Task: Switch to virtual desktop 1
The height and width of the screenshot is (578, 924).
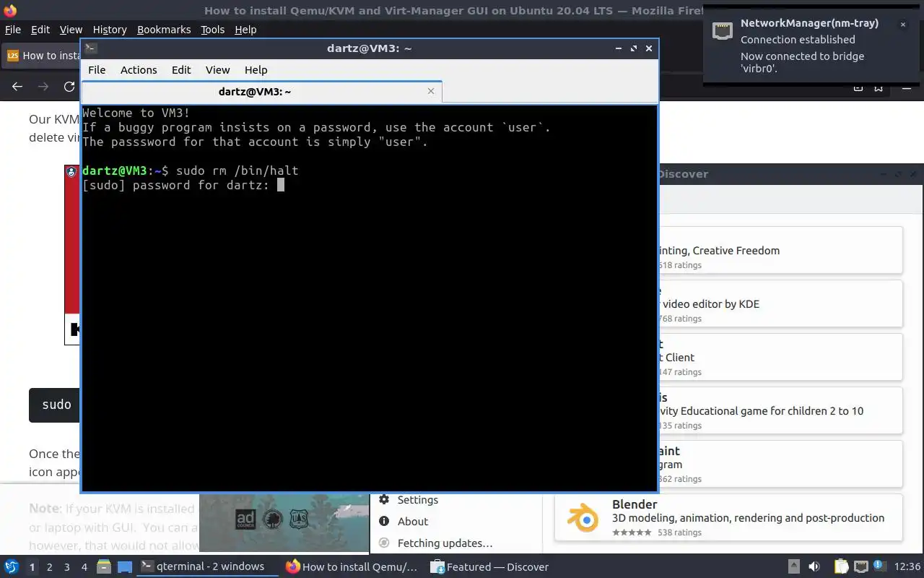Action: 32,566
